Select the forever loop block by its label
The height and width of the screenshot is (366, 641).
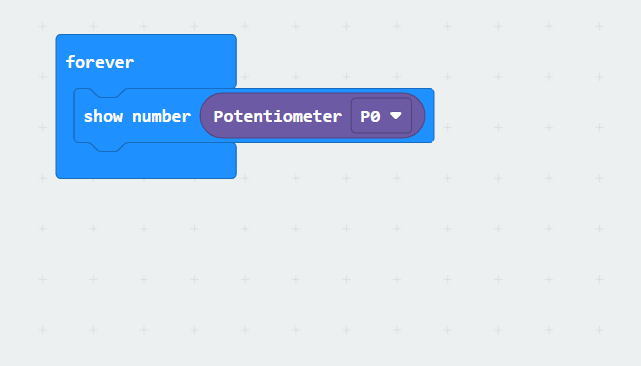tap(100, 63)
